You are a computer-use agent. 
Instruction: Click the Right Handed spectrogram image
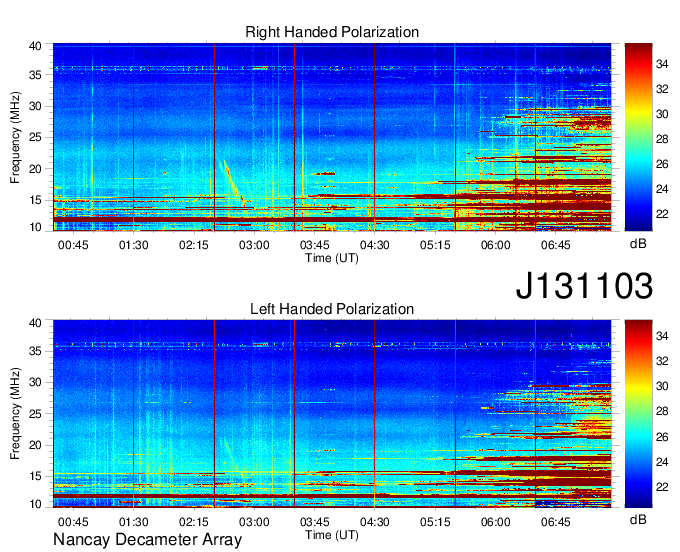332,137
